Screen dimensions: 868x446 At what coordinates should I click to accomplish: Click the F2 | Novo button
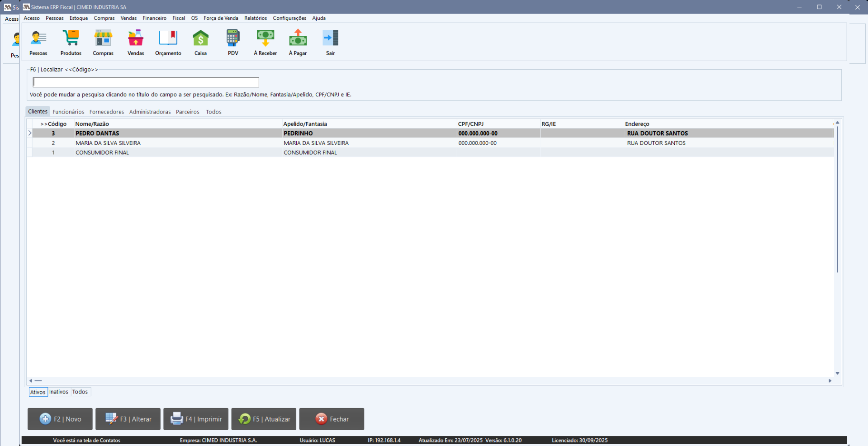tap(60, 419)
